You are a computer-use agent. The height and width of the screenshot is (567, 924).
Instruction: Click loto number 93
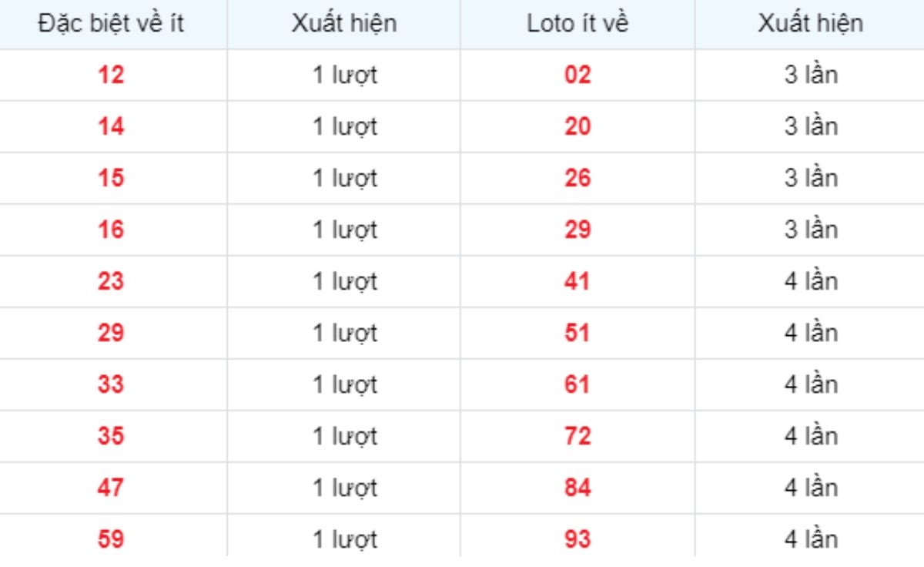pos(577,540)
